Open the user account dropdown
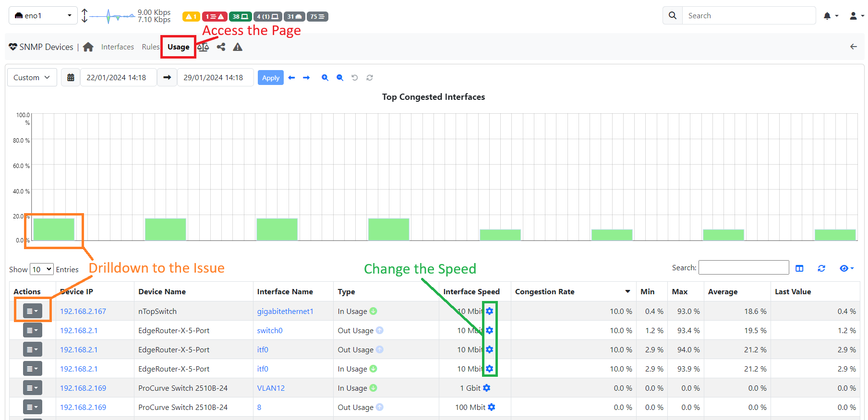 click(x=856, y=16)
